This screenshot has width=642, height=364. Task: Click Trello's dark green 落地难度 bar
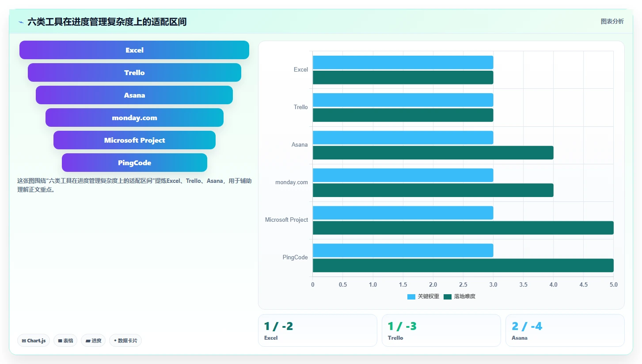click(x=403, y=115)
